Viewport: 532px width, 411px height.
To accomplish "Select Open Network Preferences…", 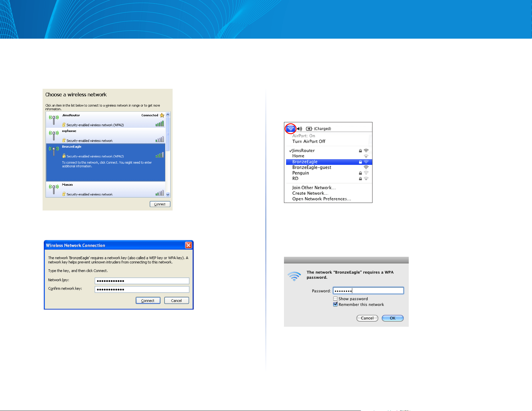I will (x=321, y=199).
